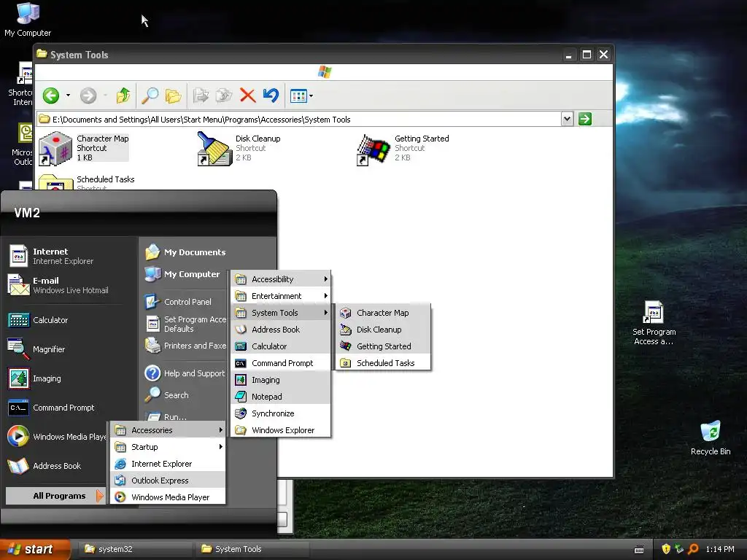The height and width of the screenshot is (560, 747).
Task: Launch Outlook Express from programs list
Action: 169,480
